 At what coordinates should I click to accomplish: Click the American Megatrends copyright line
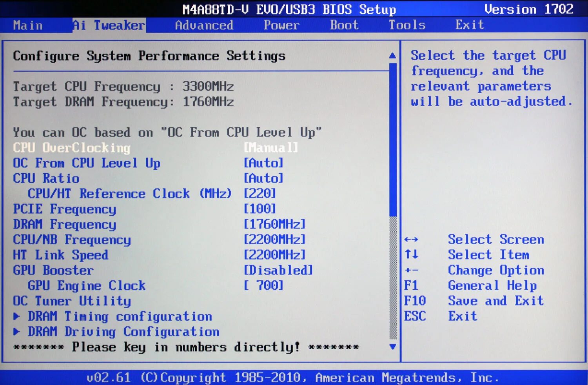tap(293, 378)
